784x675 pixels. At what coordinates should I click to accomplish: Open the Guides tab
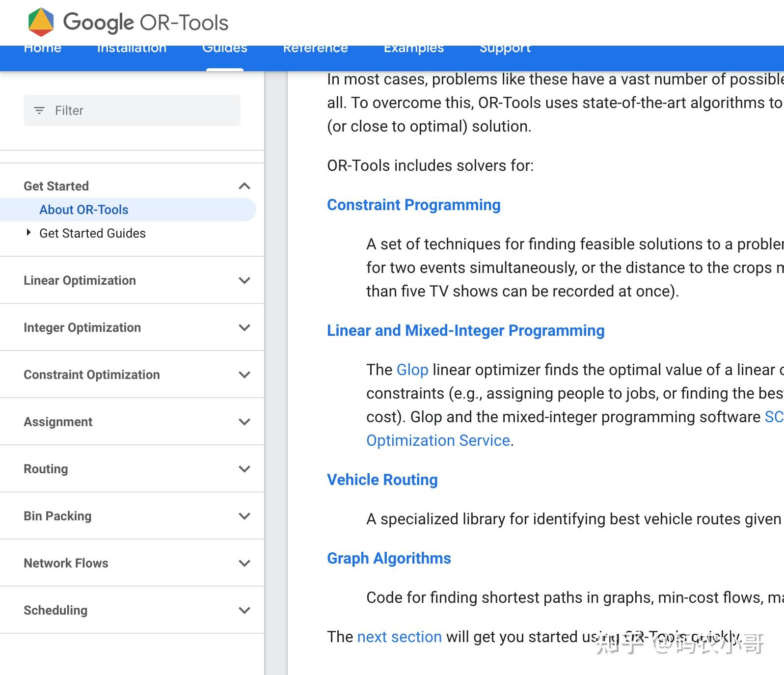[225, 49]
